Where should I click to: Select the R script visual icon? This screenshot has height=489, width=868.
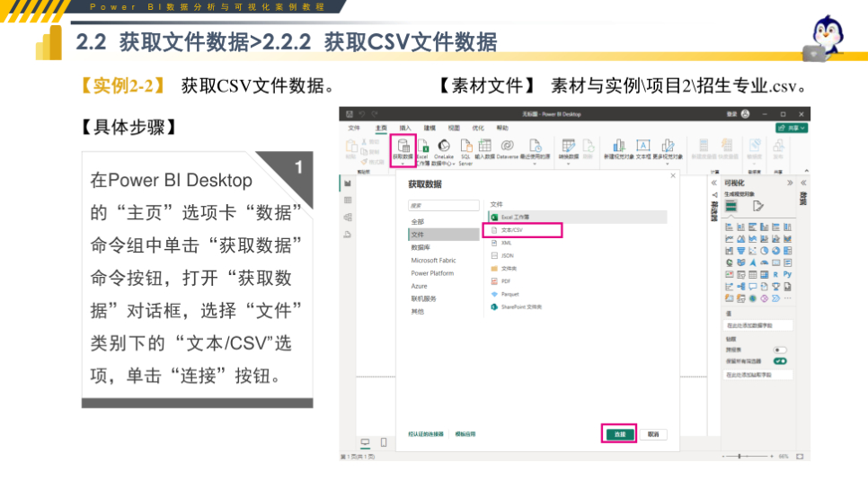click(x=775, y=275)
